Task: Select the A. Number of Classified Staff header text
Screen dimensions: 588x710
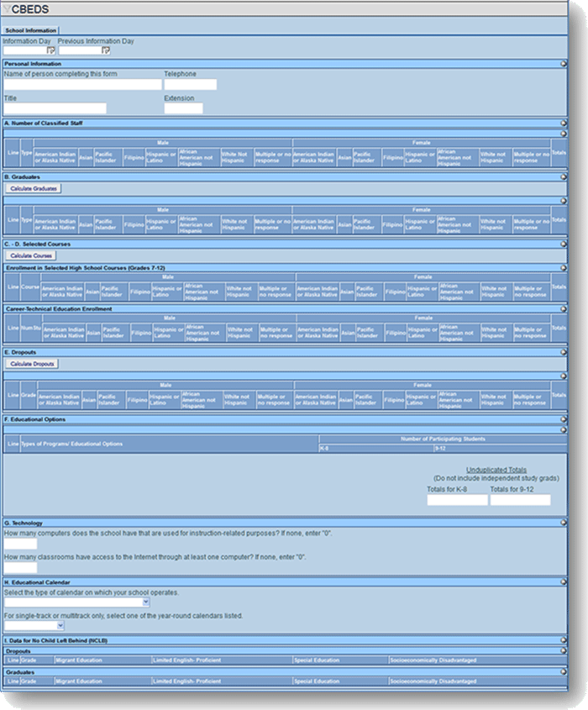Action: [44, 124]
